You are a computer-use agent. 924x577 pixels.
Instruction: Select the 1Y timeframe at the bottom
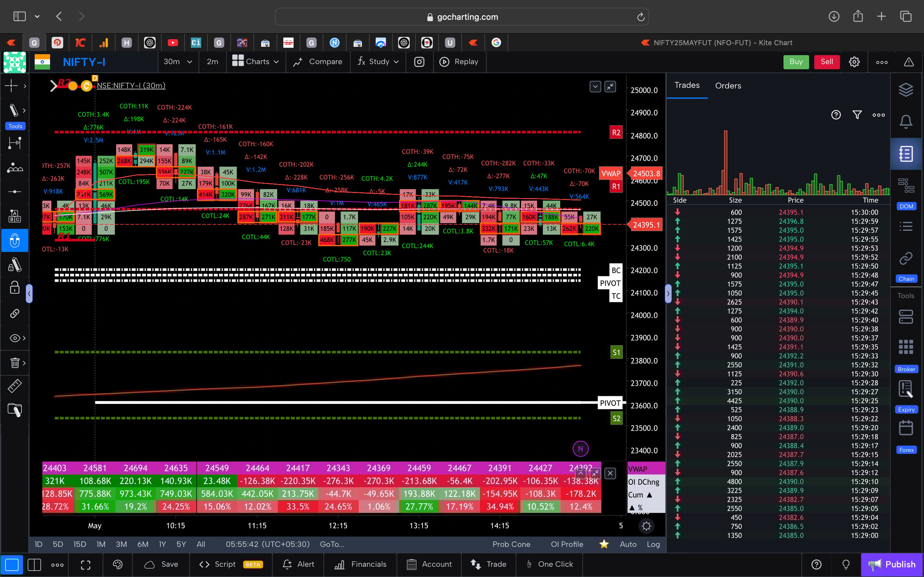click(162, 545)
